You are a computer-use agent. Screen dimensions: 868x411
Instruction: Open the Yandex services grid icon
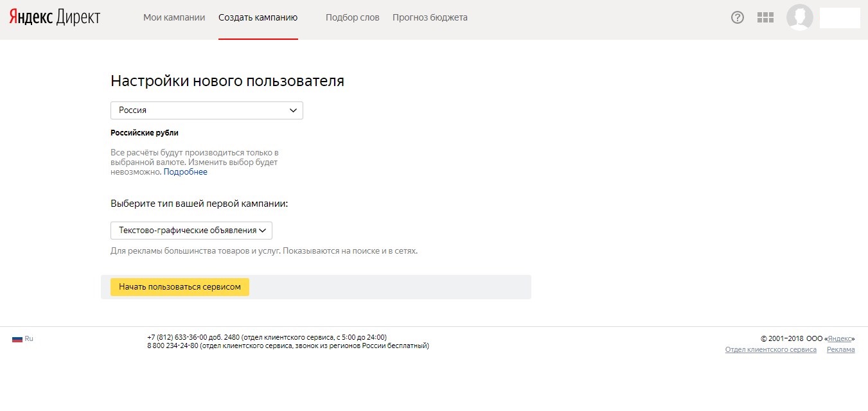point(765,18)
